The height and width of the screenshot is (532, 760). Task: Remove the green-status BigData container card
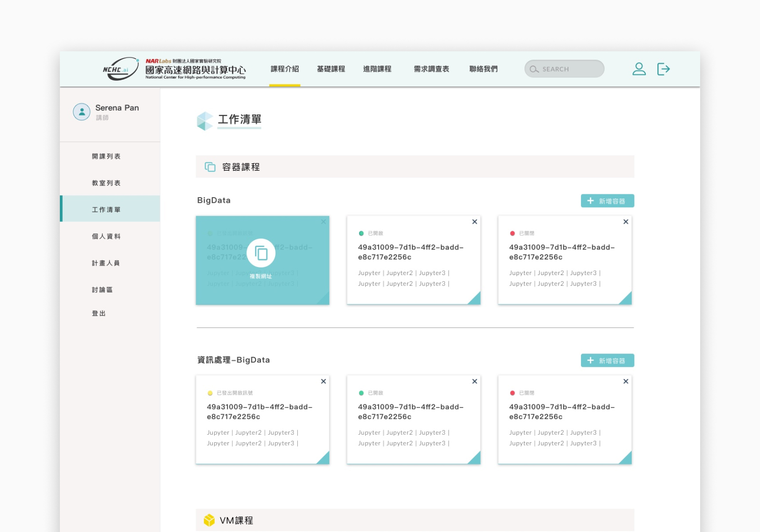[x=475, y=222]
